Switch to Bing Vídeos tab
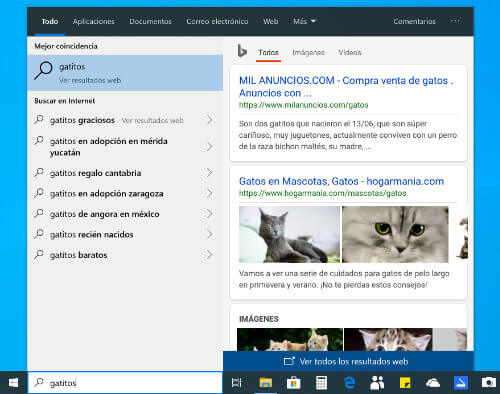Viewport: 500px width, 394px height. pyautogui.click(x=350, y=52)
